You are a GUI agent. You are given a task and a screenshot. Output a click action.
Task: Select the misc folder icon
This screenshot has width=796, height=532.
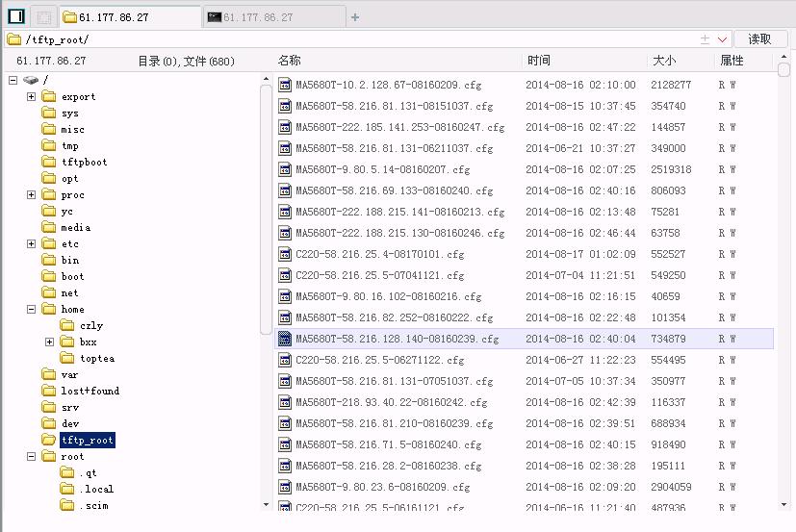(49, 129)
